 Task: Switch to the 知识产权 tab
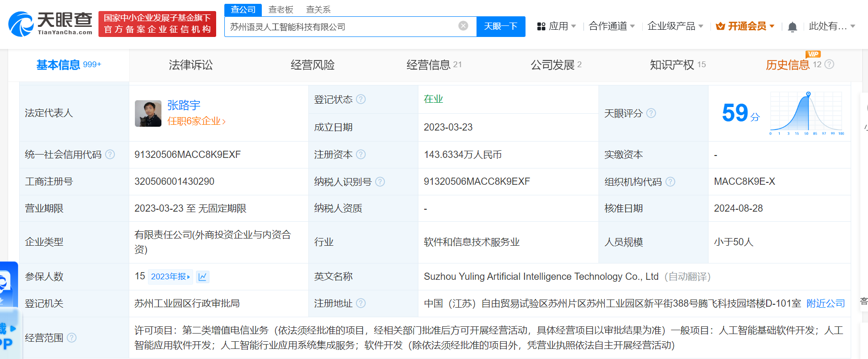pyautogui.click(x=677, y=65)
